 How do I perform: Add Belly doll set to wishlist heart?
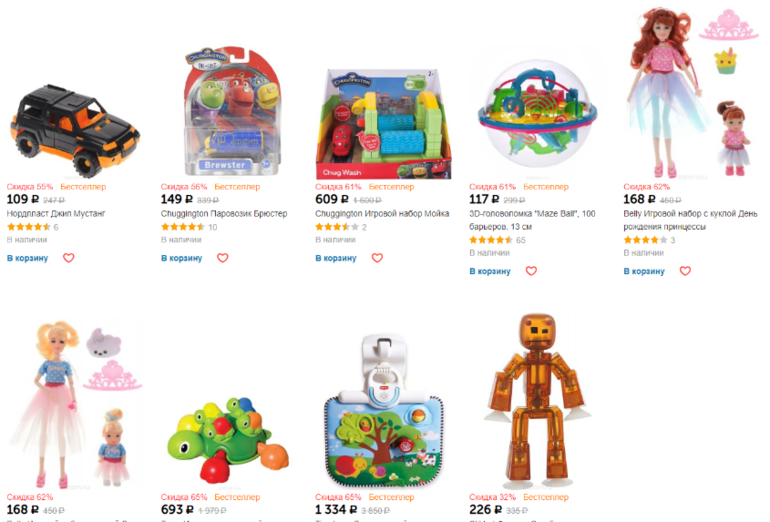[x=685, y=271]
